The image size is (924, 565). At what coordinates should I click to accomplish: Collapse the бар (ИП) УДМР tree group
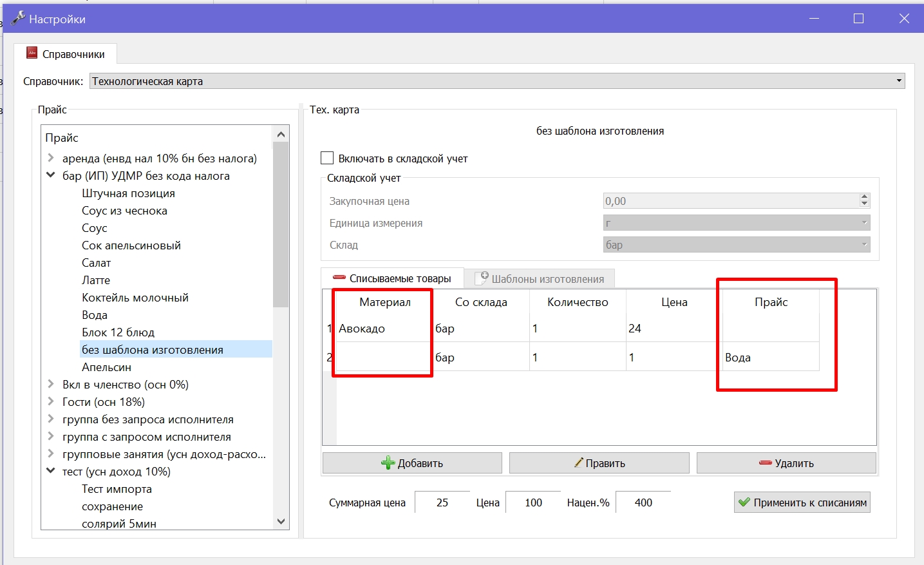51,175
